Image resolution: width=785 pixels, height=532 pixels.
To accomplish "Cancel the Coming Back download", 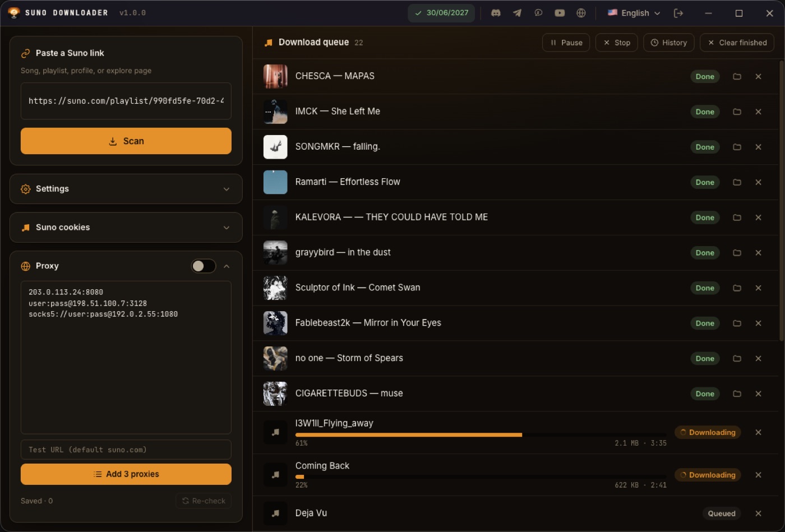I will [x=758, y=475].
